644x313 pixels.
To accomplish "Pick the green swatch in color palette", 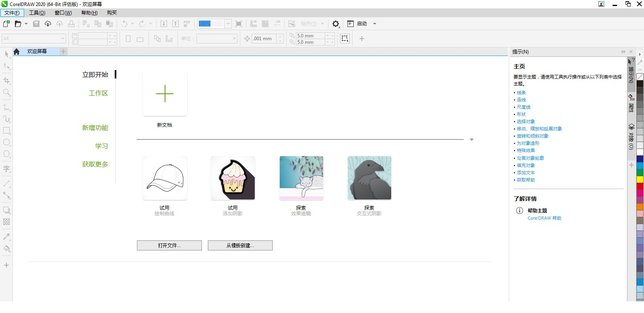I will 640,173.
